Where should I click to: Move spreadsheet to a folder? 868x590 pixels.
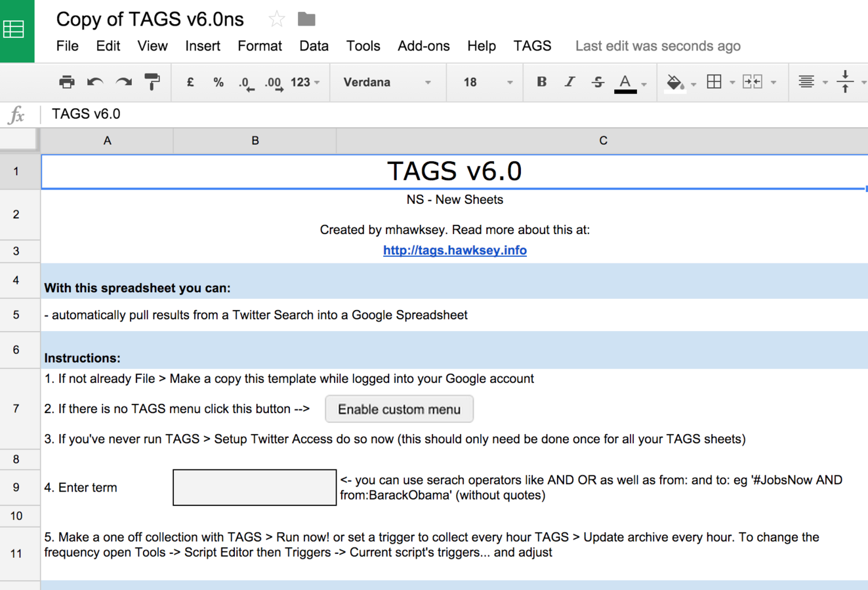pos(306,19)
